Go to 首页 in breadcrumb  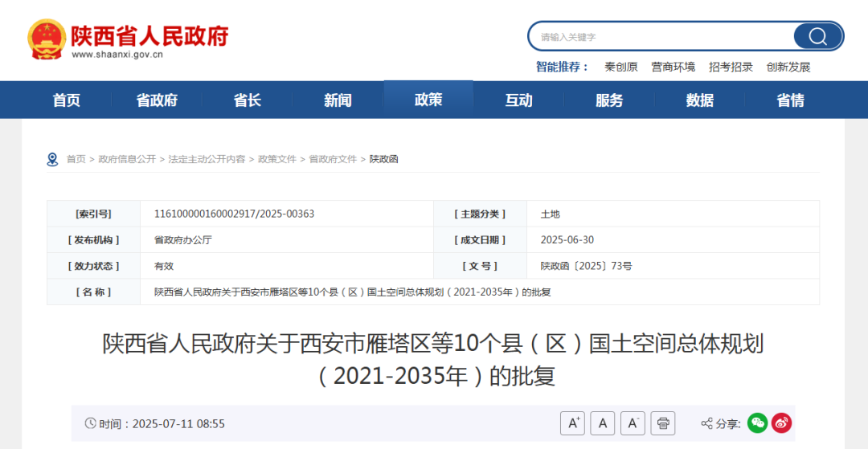click(x=76, y=159)
